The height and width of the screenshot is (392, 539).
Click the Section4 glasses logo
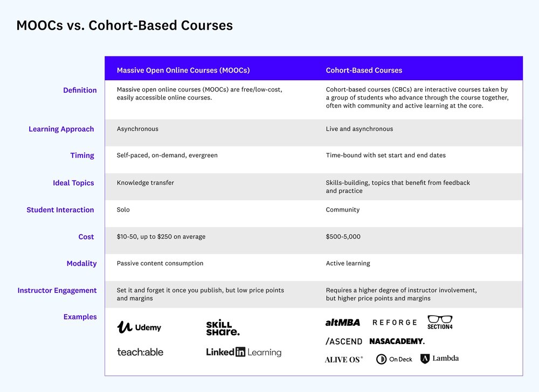click(440, 323)
